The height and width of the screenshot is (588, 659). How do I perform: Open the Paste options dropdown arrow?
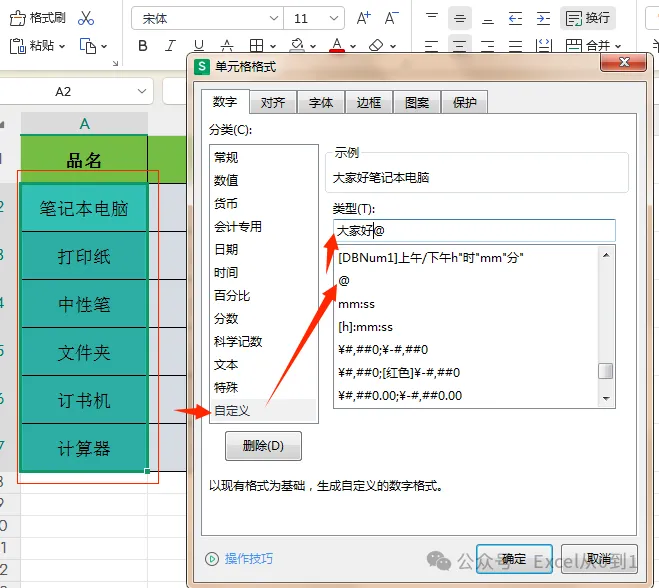click(x=62, y=46)
